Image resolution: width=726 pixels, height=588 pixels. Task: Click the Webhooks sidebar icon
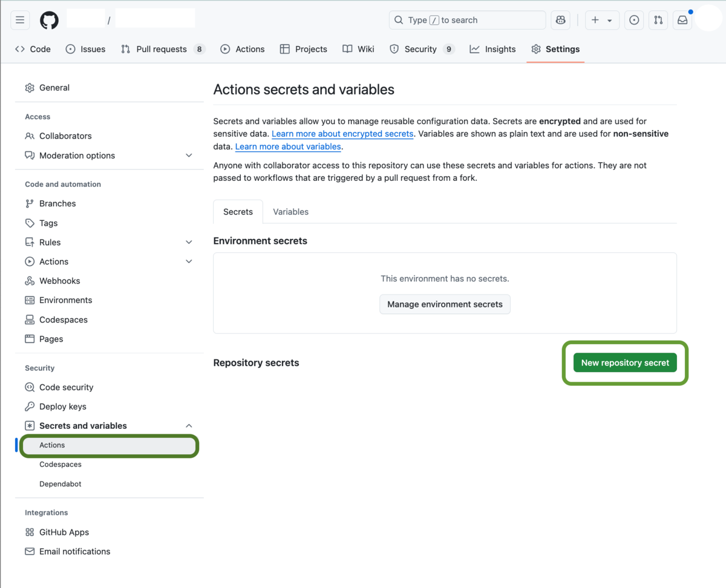[29, 281]
